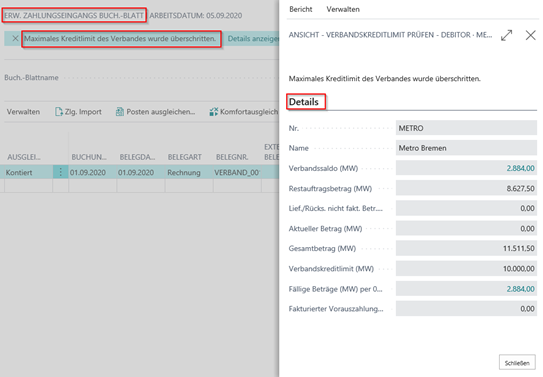
Task: Click Restauftragsbetrag field 8.627,50
Action: pos(466,188)
